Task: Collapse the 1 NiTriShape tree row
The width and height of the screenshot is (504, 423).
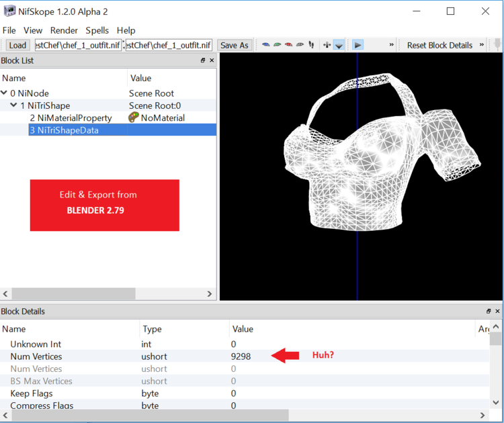Action: pyautogui.click(x=13, y=105)
